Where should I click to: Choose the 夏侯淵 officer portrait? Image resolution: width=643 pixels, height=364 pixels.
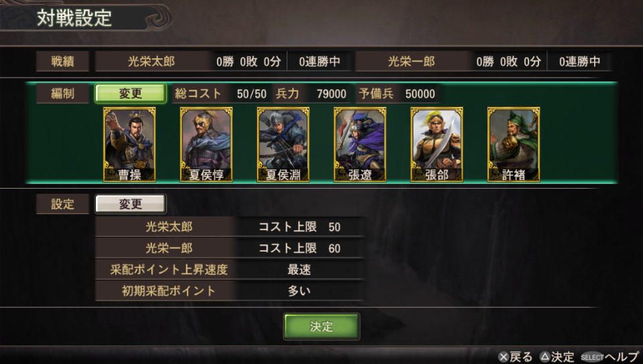(x=283, y=145)
